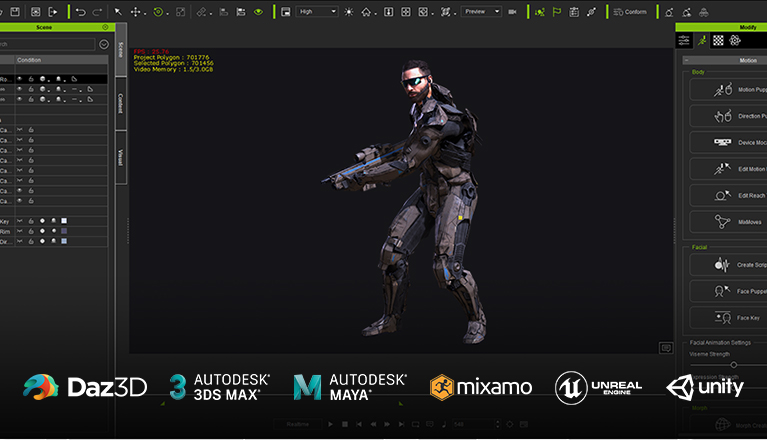Activate the Scale tool
This screenshot has height=440, width=767.
point(180,12)
